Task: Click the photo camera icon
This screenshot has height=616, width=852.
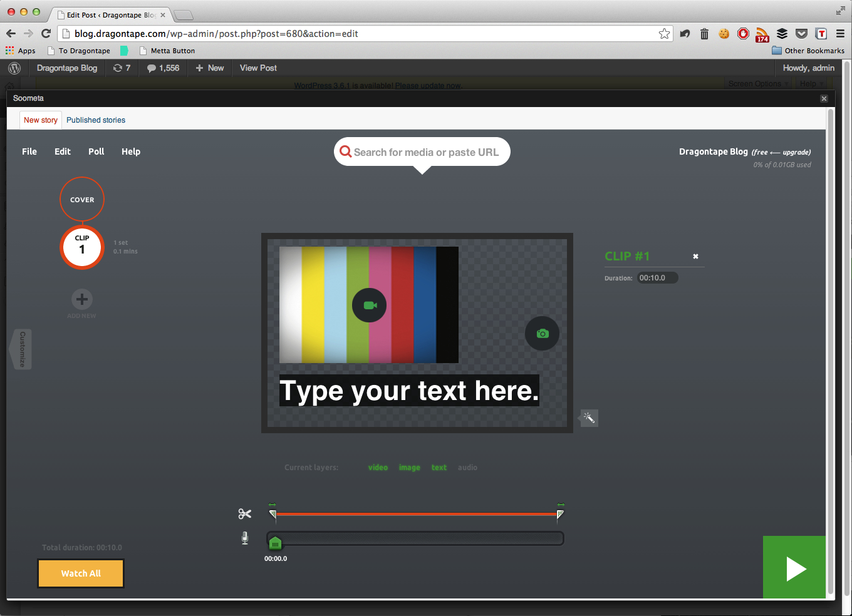Action: coord(543,334)
